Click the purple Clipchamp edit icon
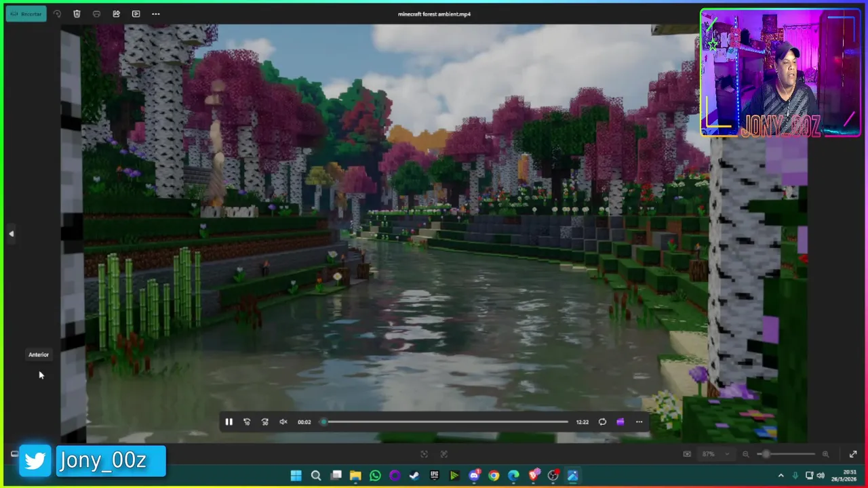868x488 pixels. pos(620,422)
